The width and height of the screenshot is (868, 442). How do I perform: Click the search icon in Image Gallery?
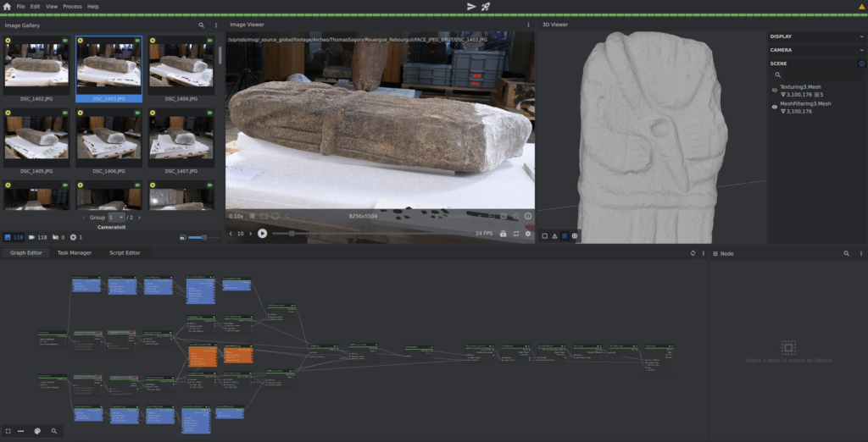coord(201,25)
